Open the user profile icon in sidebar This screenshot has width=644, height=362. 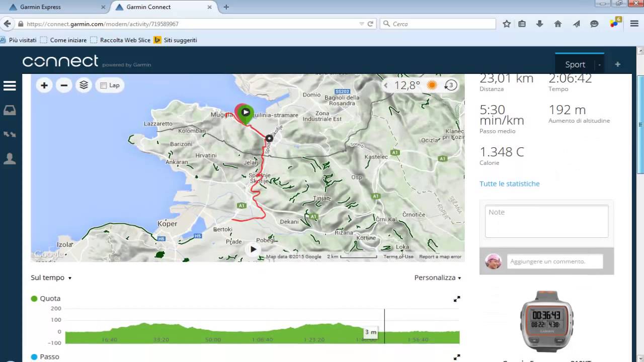click(x=10, y=159)
